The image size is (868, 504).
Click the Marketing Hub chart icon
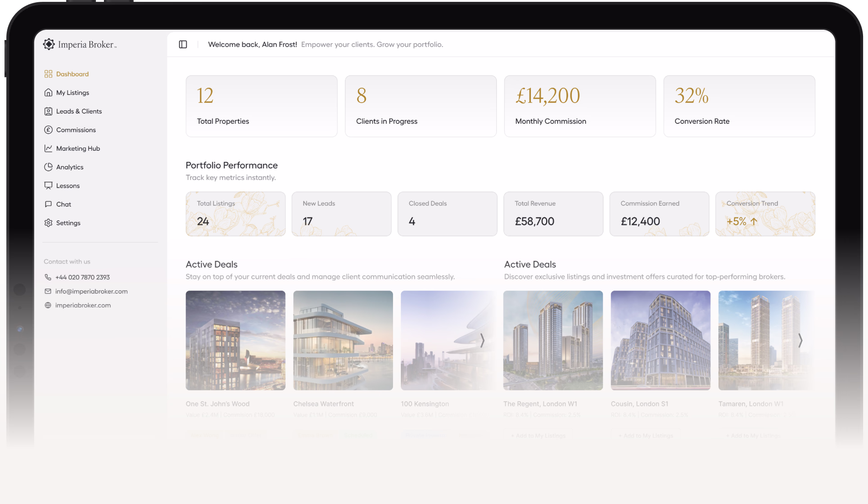[x=48, y=148]
